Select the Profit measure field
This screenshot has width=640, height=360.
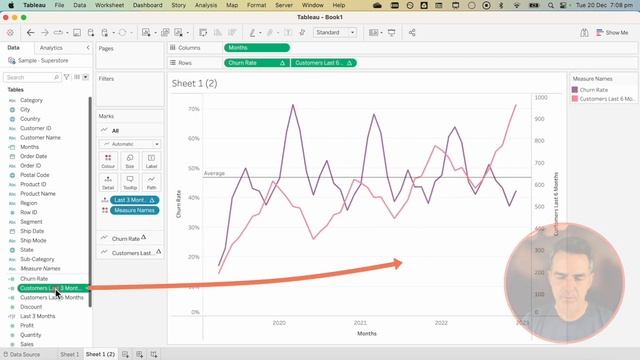27,326
